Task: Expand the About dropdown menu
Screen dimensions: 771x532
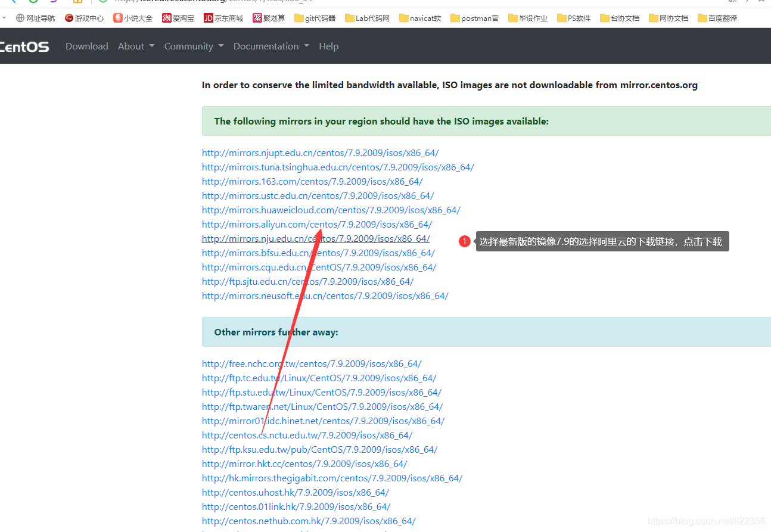Action: 136,46
